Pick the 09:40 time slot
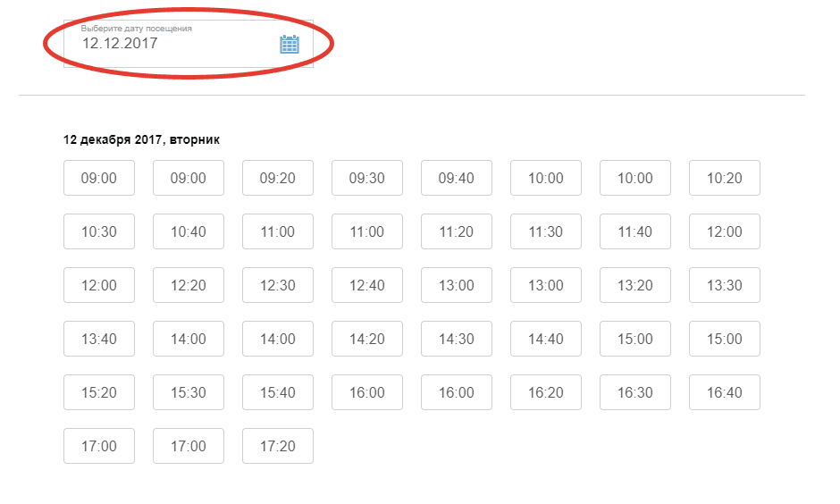Image resolution: width=840 pixels, height=504 pixels. click(457, 178)
